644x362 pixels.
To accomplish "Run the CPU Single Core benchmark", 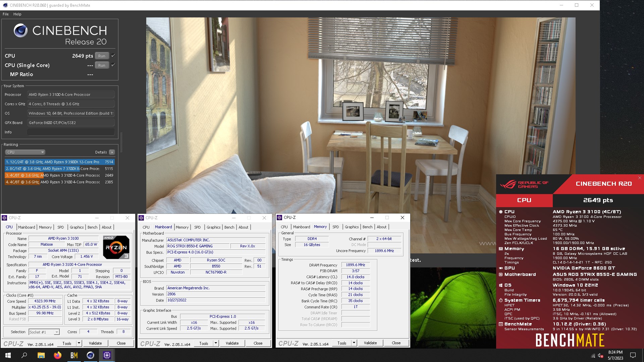I will (102, 65).
